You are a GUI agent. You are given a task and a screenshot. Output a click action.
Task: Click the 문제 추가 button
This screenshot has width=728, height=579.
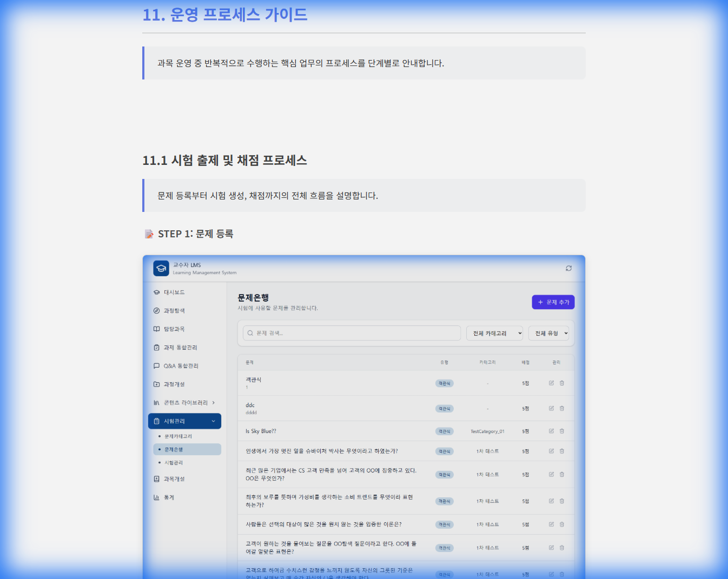[553, 302]
